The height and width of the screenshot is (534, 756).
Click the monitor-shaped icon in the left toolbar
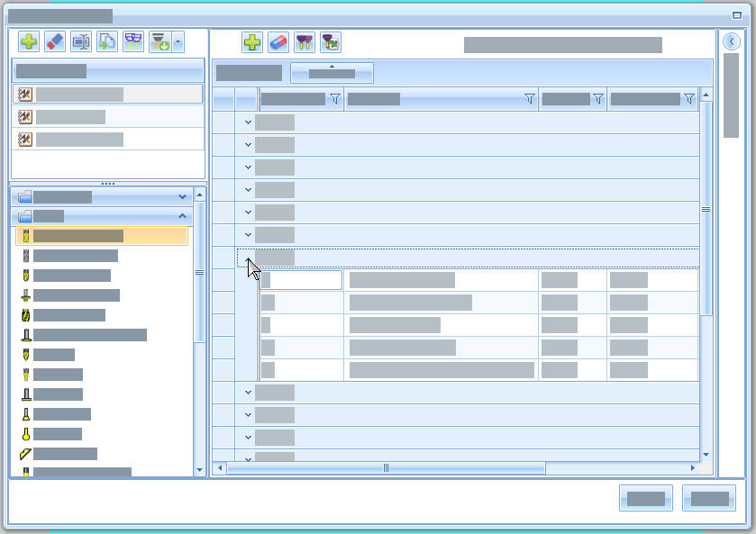[81, 41]
